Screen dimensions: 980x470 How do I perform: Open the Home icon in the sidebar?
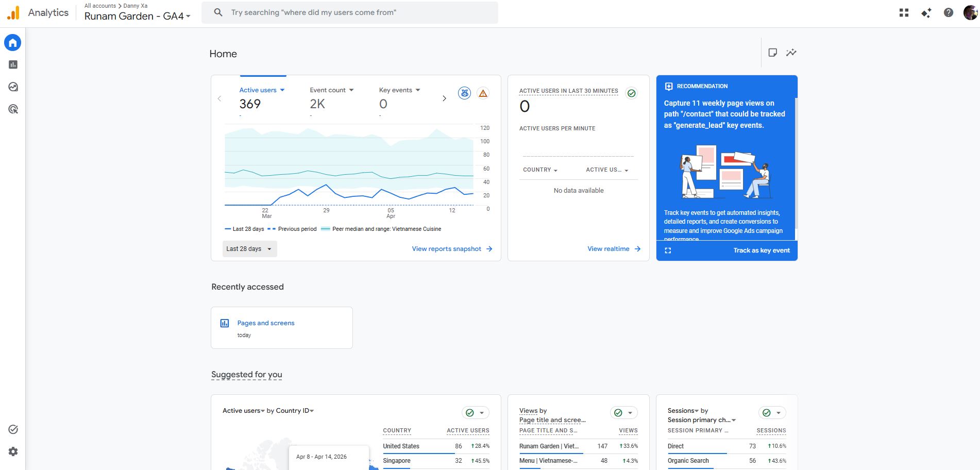(x=13, y=42)
